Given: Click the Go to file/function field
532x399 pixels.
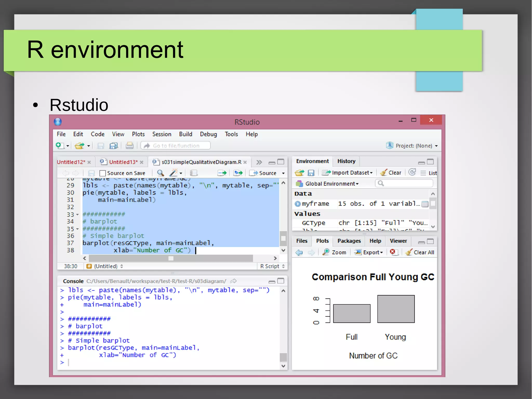Looking at the screenshot, I should coord(176,146).
